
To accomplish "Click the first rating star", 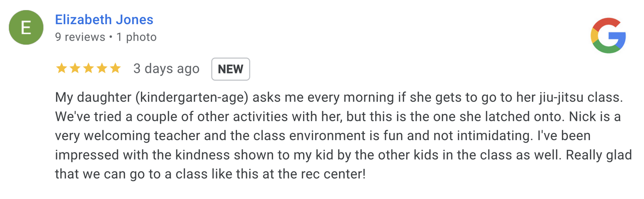I will click(62, 68).
